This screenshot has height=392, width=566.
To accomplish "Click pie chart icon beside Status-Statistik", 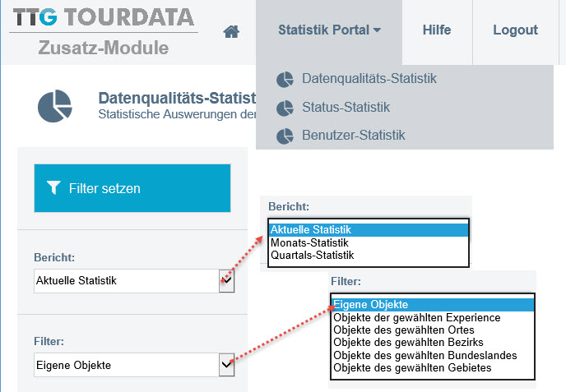I will pos(285,108).
